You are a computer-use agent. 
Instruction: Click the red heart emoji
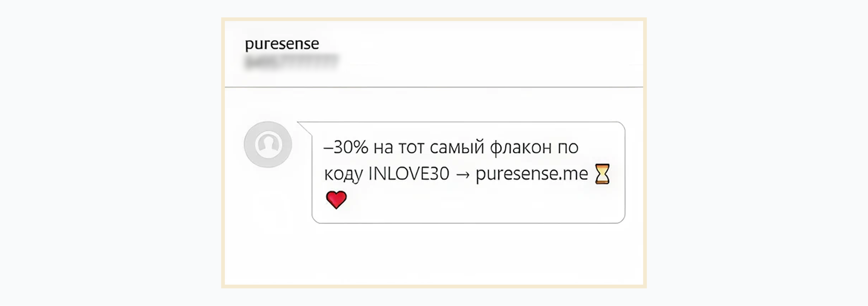[336, 200]
